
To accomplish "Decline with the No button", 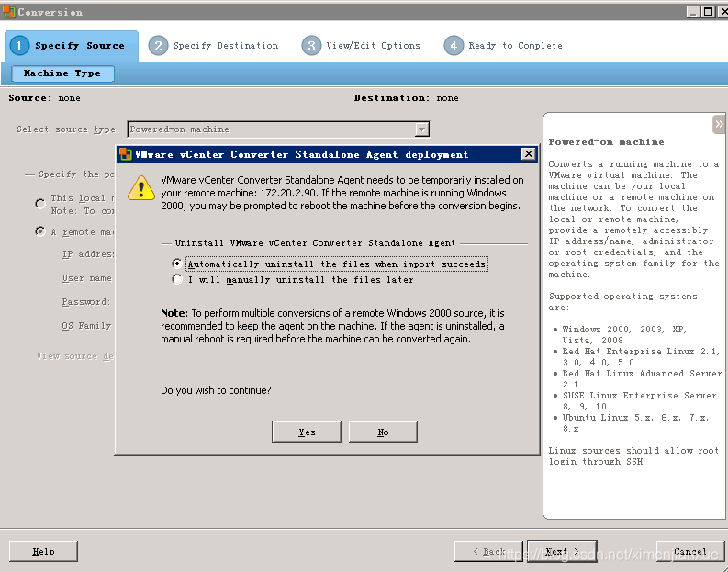I will coord(383,432).
